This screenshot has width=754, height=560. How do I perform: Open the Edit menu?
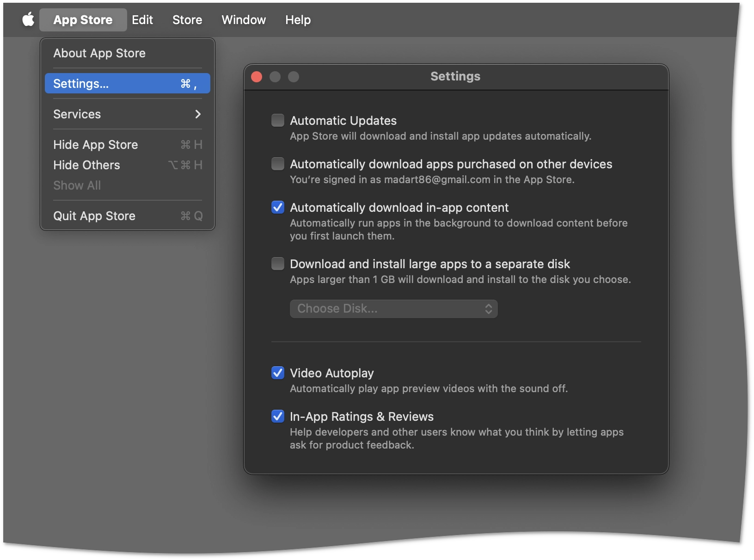[142, 20]
